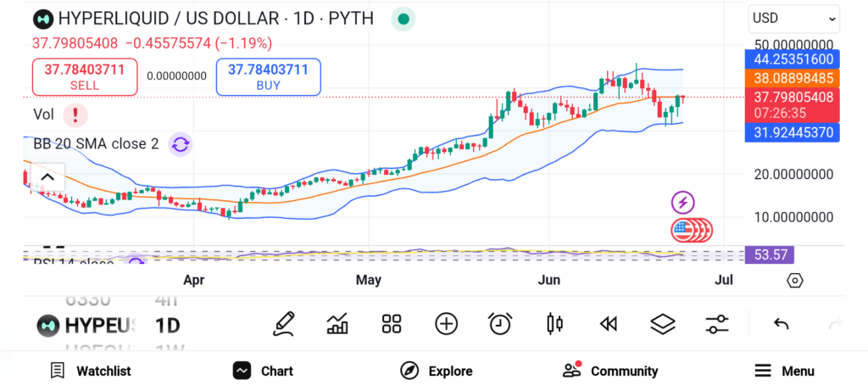Click the red 37.79805408 current price label

pyautogui.click(x=793, y=104)
